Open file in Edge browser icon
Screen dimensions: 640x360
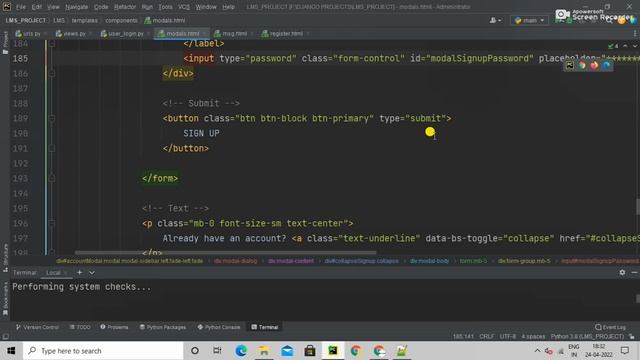coord(607,65)
